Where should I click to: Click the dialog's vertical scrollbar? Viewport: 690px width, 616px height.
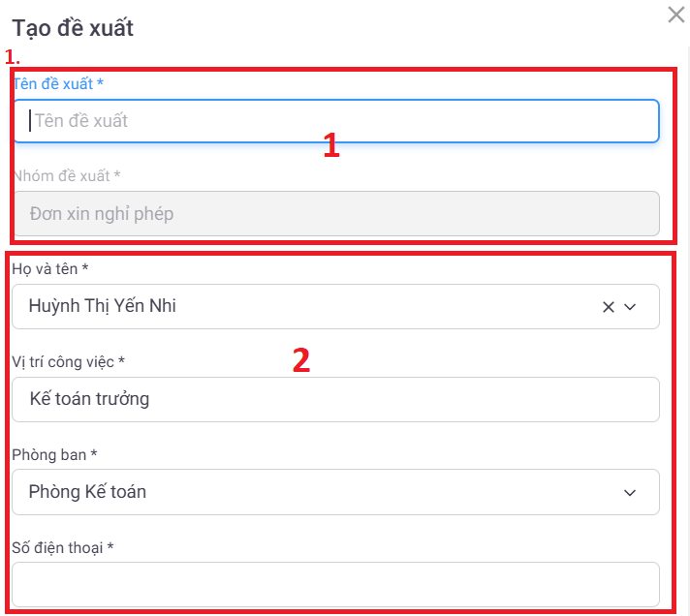coord(684,291)
